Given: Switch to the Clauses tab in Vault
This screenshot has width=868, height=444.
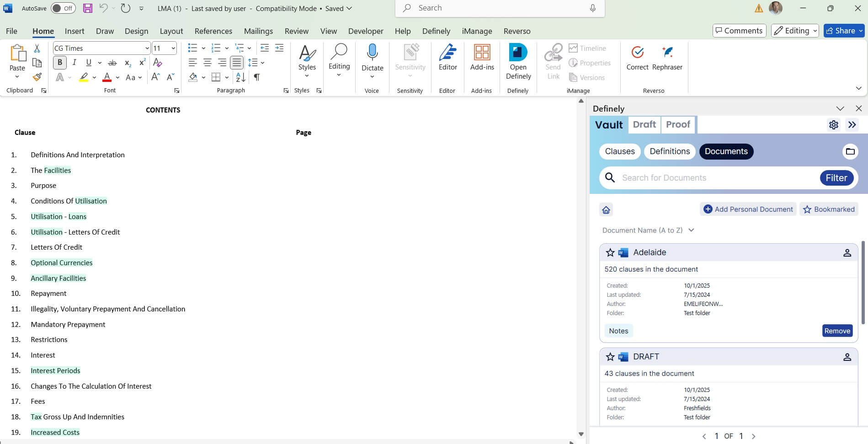Looking at the screenshot, I should click(619, 151).
